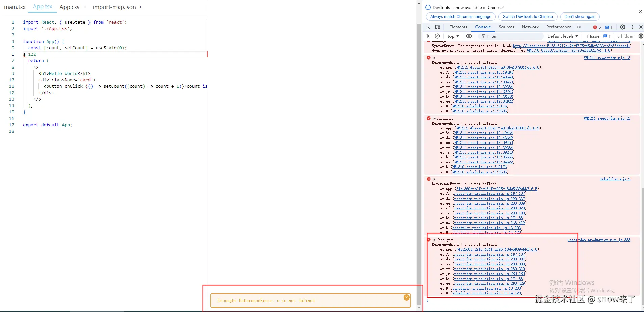Click the DevTools is now available in Chinese text
The height and width of the screenshot is (312, 644).
click(x=468, y=7)
